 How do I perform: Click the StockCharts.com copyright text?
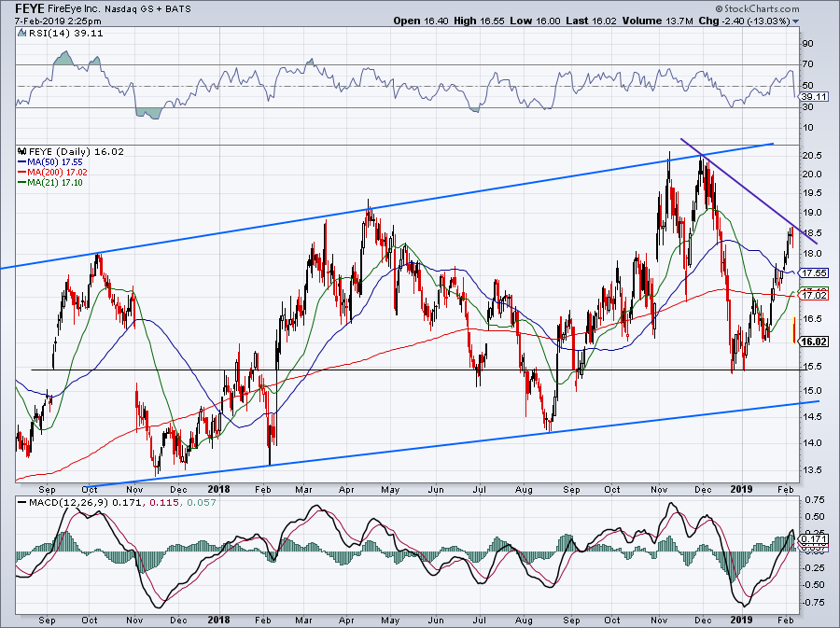click(757, 8)
